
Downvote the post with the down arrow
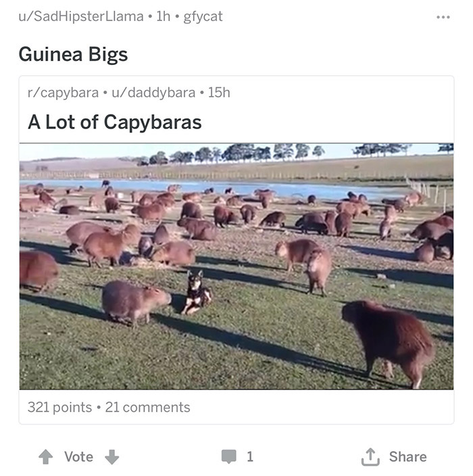(112, 457)
